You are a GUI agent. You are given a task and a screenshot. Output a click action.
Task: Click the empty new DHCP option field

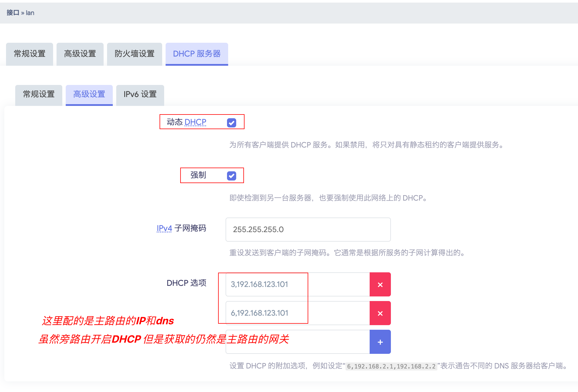click(x=298, y=342)
